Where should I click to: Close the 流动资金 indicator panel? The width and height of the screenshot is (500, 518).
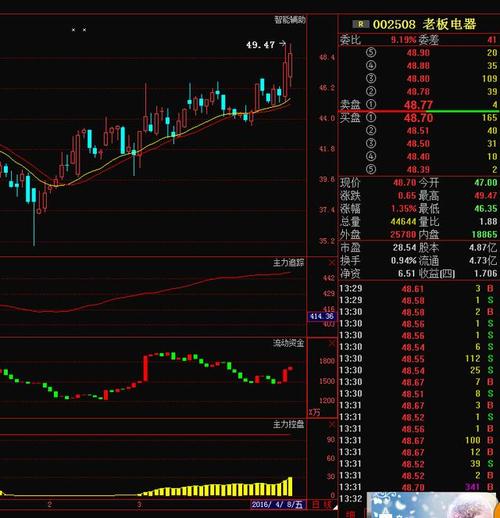(x=332, y=343)
